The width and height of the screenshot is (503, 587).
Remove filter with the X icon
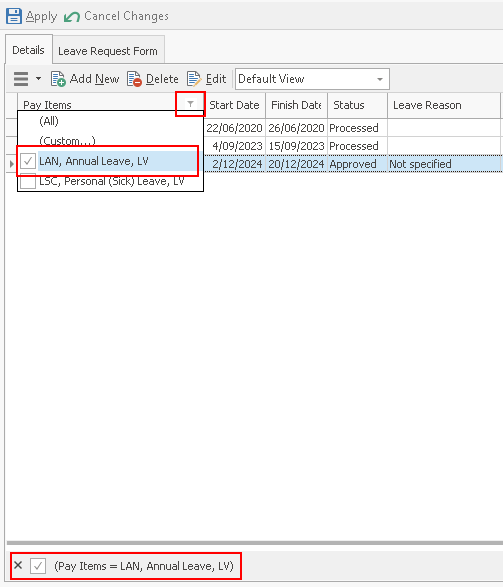[x=18, y=565]
